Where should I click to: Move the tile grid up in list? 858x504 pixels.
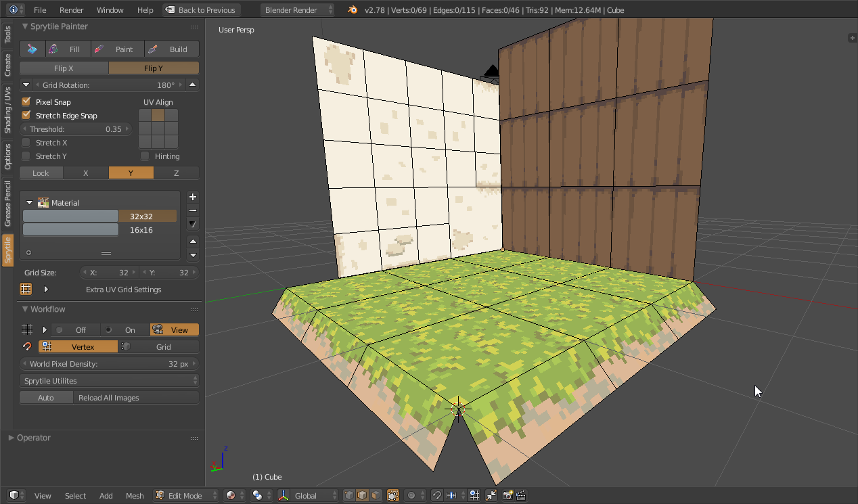pyautogui.click(x=193, y=242)
